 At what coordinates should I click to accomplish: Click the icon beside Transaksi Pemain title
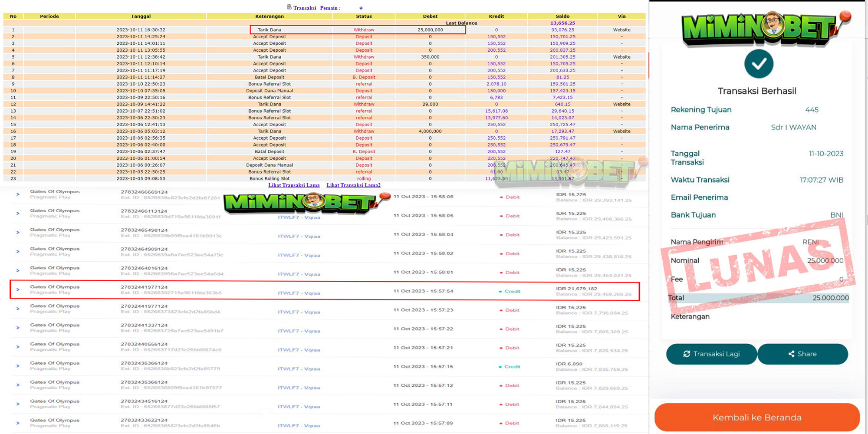click(x=289, y=7)
